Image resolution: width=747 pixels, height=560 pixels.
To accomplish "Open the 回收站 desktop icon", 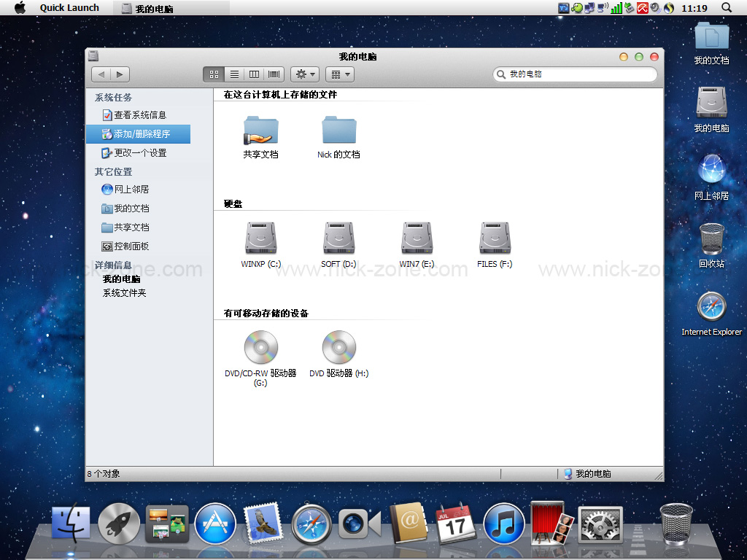I will click(711, 246).
